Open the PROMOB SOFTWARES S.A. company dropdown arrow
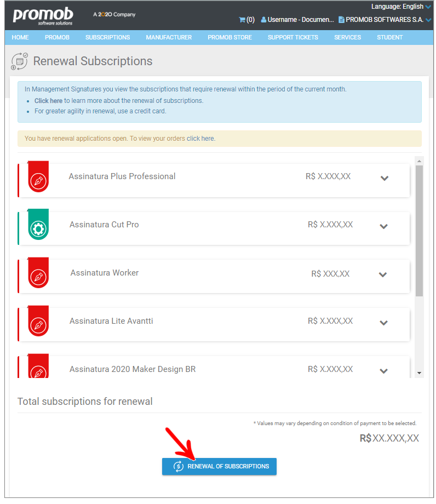The image size is (436, 504). coord(428,20)
